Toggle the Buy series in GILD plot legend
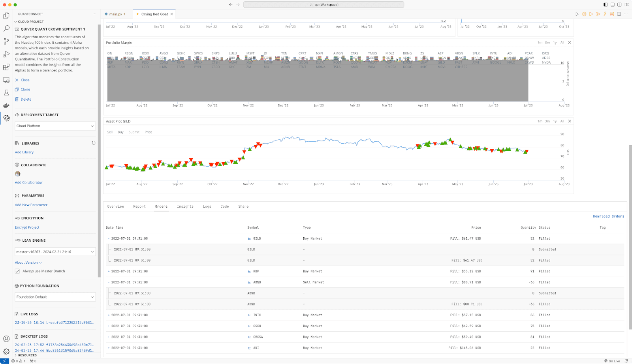Viewport: 632px width, 364px height. pyautogui.click(x=120, y=132)
